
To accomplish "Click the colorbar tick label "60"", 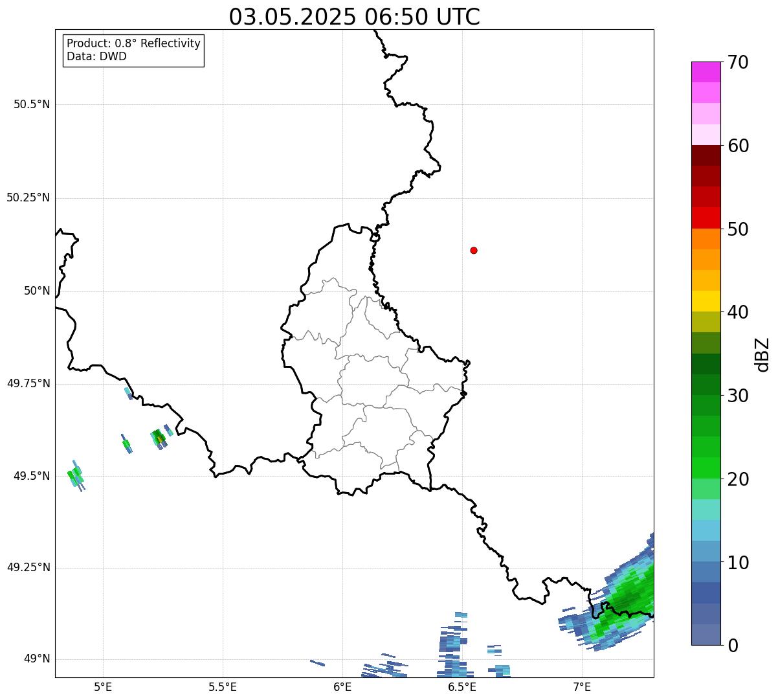I will (x=738, y=146).
